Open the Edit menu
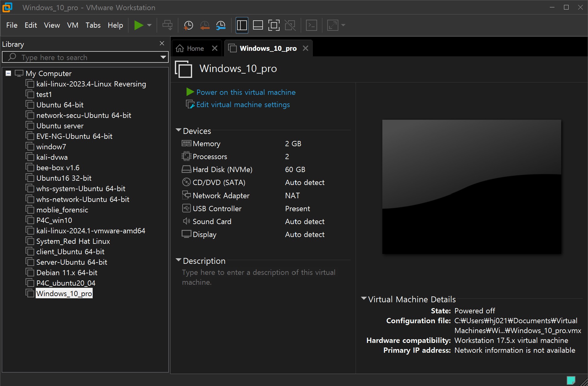 (31, 25)
